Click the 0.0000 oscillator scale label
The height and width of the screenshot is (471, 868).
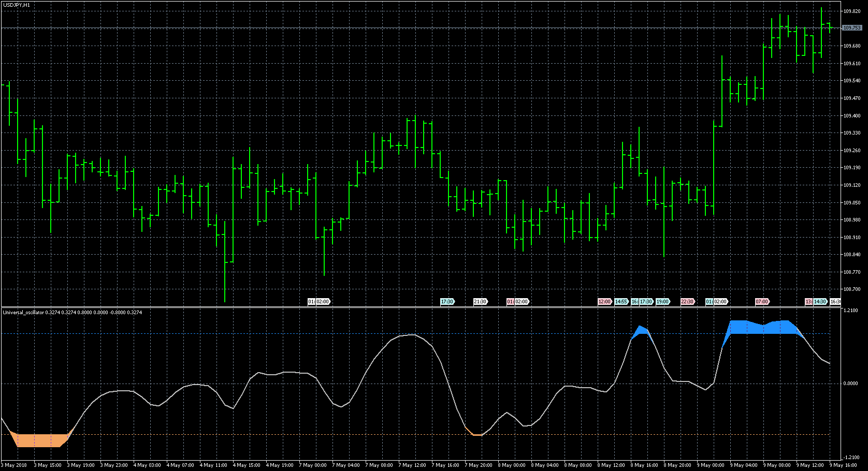pos(850,384)
